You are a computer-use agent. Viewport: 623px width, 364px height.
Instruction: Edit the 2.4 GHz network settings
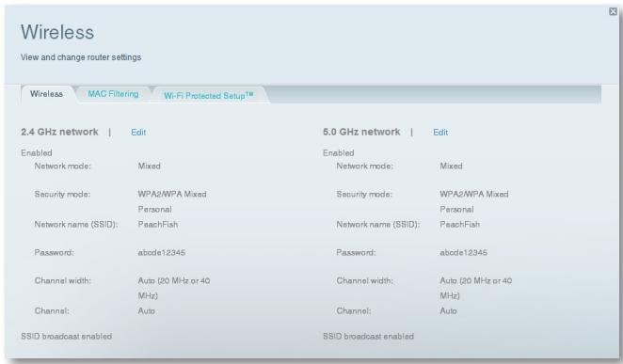click(x=138, y=133)
